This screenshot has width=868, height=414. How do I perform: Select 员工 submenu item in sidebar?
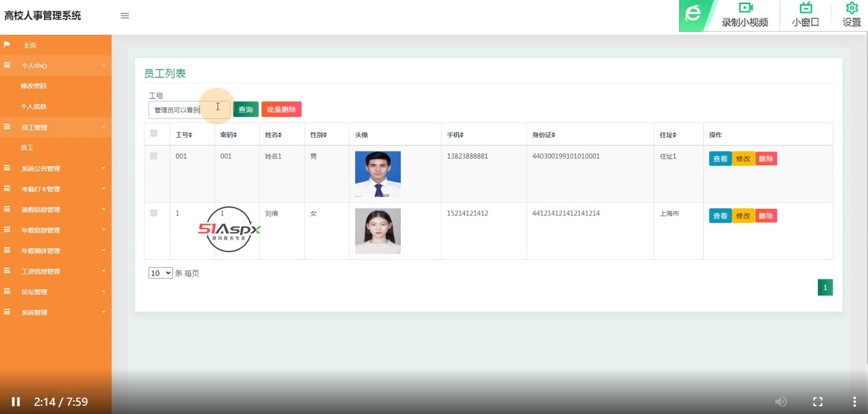(x=27, y=148)
